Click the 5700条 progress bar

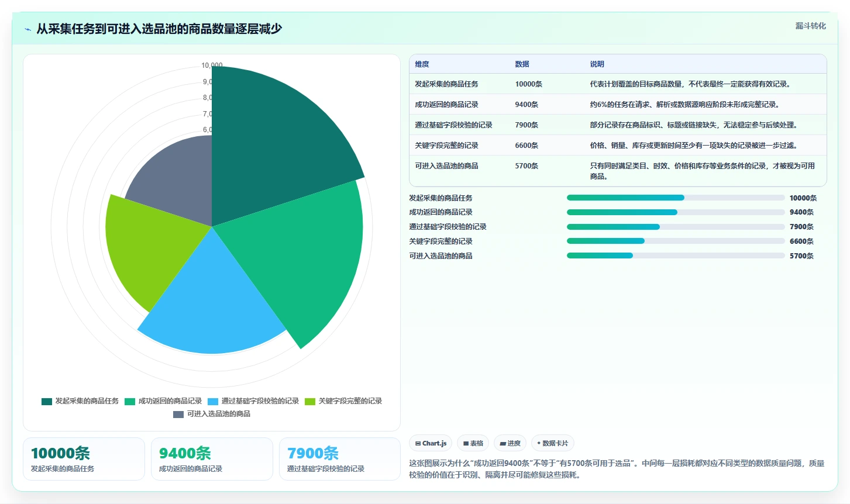(676, 256)
